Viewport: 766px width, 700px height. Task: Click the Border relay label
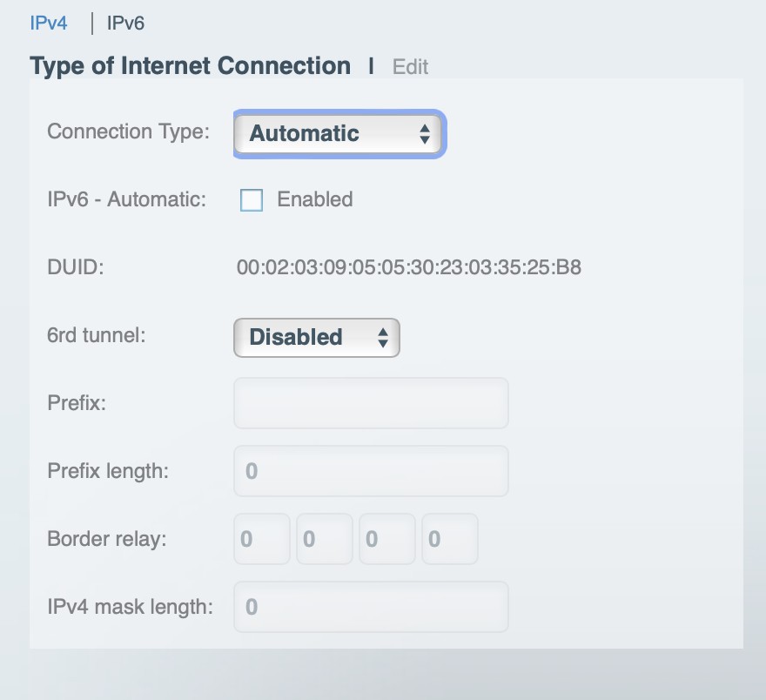tap(106, 539)
